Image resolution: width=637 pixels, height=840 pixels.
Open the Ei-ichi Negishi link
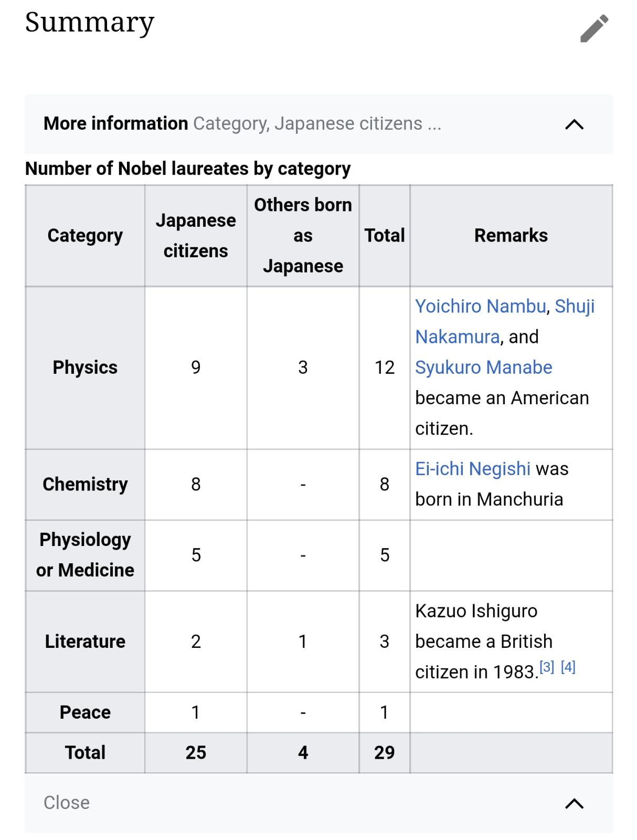click(x=473, y=468)
